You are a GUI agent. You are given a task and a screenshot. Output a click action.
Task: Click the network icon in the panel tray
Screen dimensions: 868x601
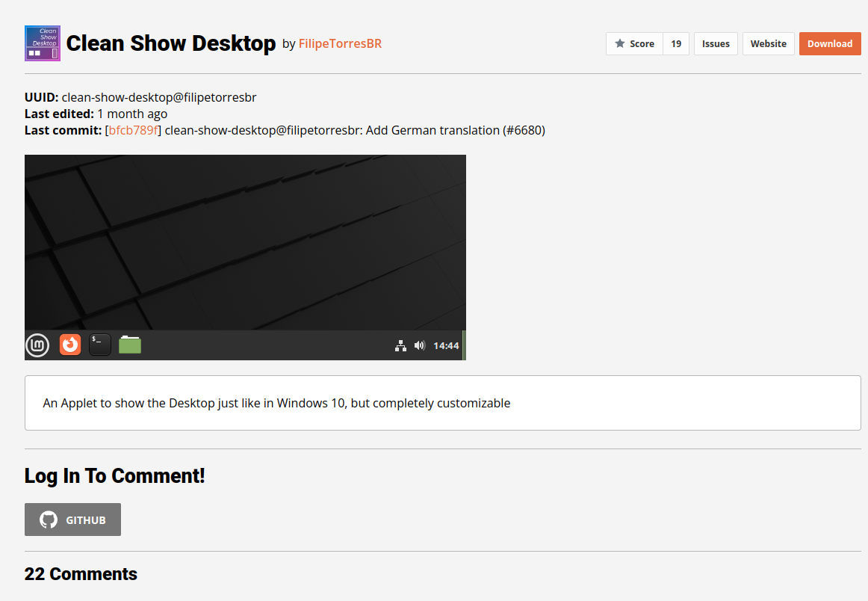point(400,345)
